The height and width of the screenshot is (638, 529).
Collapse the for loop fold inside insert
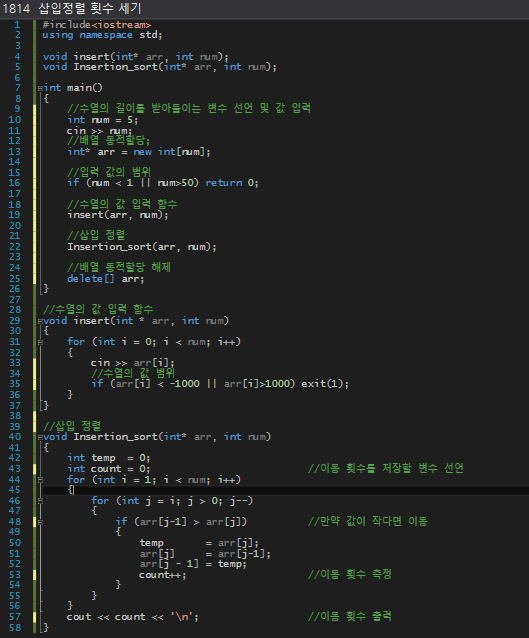pos(40,342)
